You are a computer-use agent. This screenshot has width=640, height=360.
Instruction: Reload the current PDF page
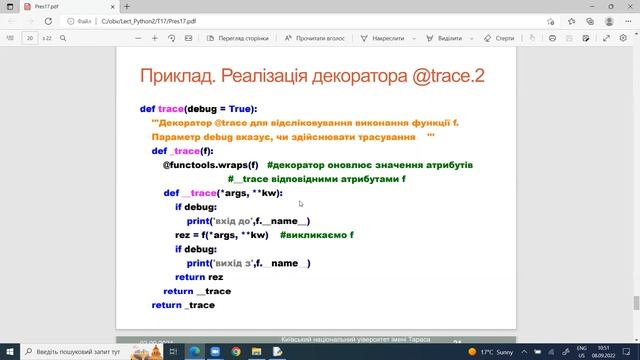[48, 21]
